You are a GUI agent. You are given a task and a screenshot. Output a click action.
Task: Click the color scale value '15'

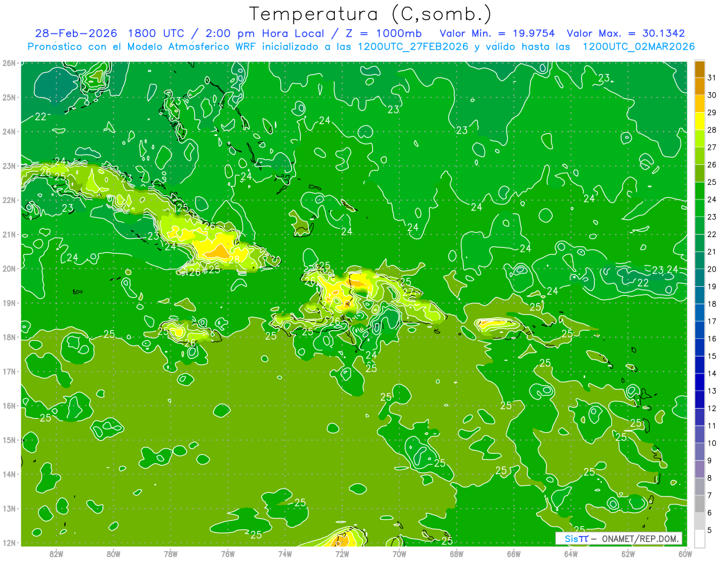coord(712,356)
